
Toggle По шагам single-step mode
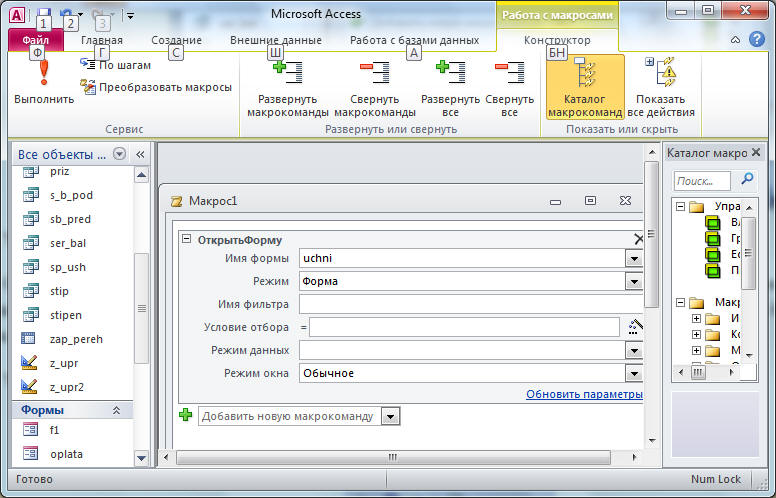tap(116, 65)
